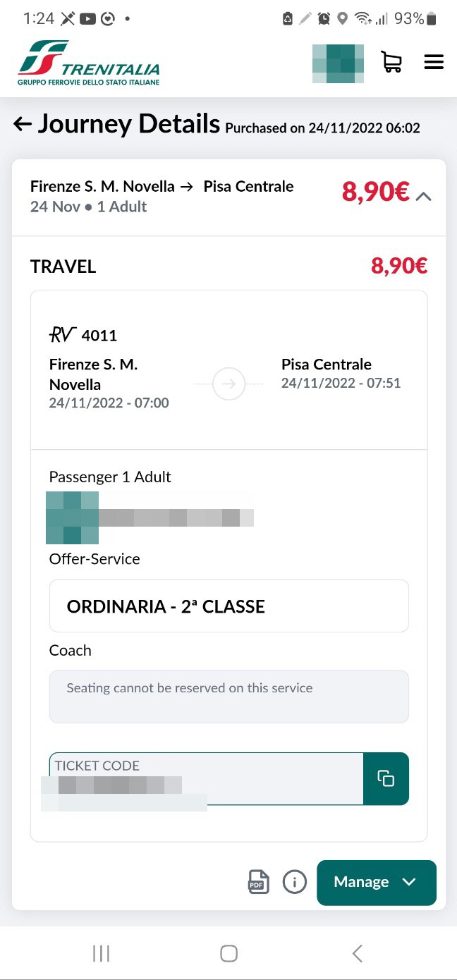457x980 pixels.
Task: Tap the Ticket Code field
Action: coord(206,779)
